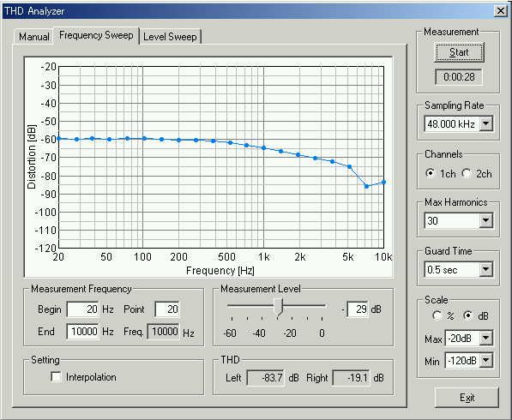
Task: Click the measurement level dB input field
Action: (x=358, y=309)
